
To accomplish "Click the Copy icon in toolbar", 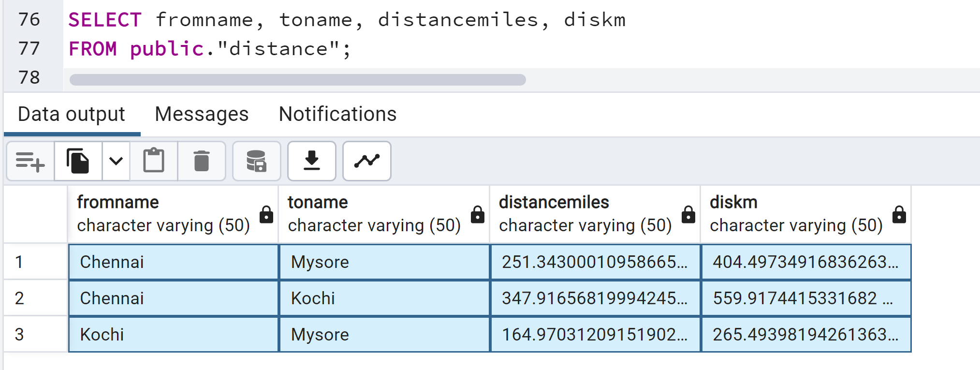I will [78, 161].
